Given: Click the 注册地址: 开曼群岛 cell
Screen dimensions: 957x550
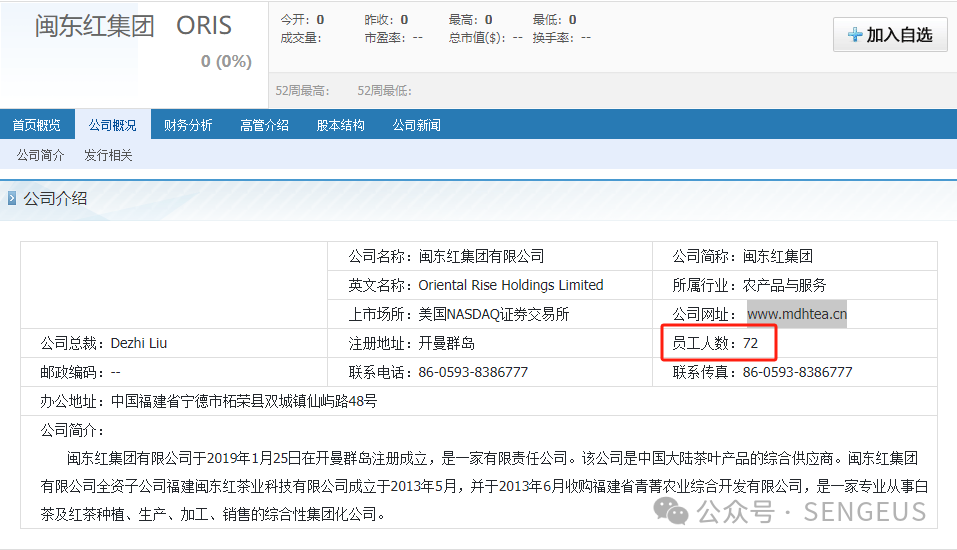Looking at the screenshot, I should point(490,343).
